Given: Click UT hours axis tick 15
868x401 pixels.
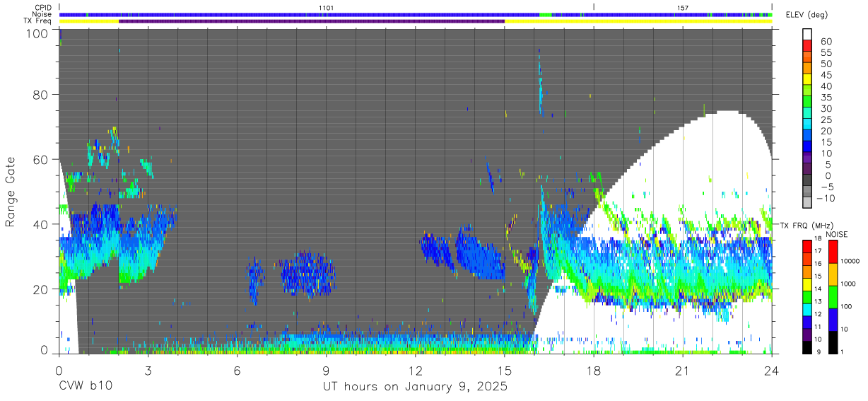Looking at the screenshot, I should coord(505,370).
